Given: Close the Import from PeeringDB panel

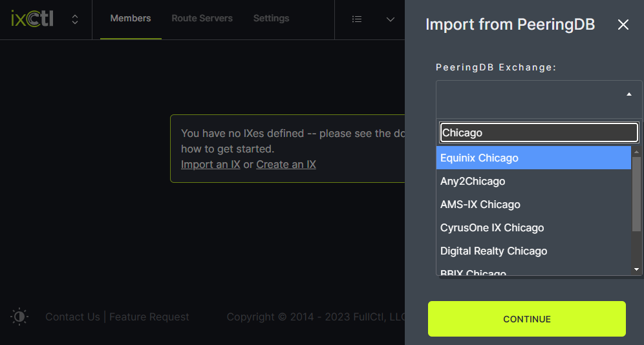Looking at the screenshot, I should (x=623, y=25).
